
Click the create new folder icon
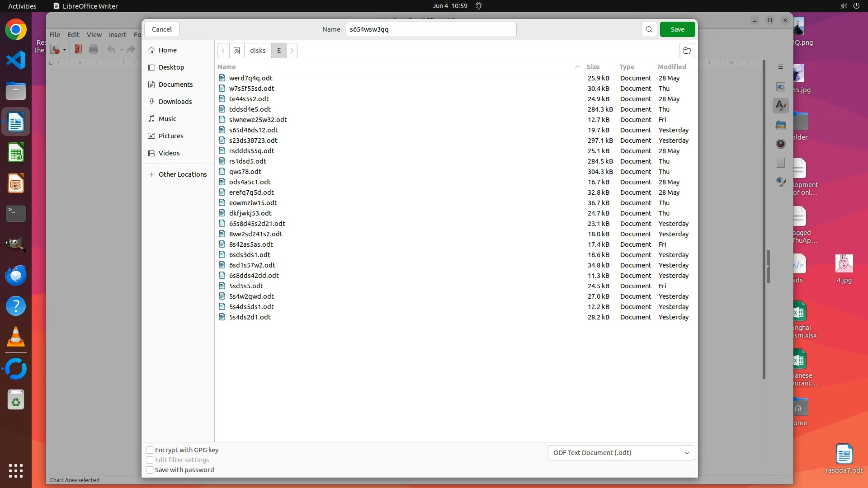687,51
